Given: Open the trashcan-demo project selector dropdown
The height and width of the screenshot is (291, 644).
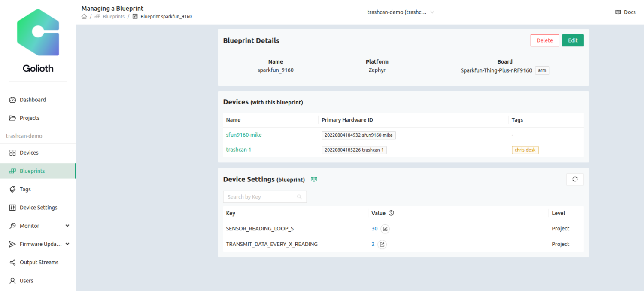Looking at the screenshot, I should tap(400, 12).
